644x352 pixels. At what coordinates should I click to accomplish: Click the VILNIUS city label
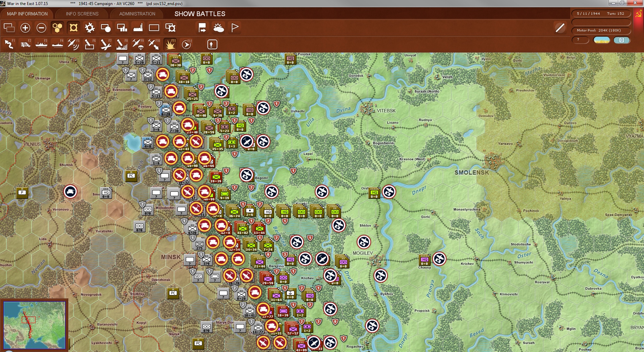point(32,144)
